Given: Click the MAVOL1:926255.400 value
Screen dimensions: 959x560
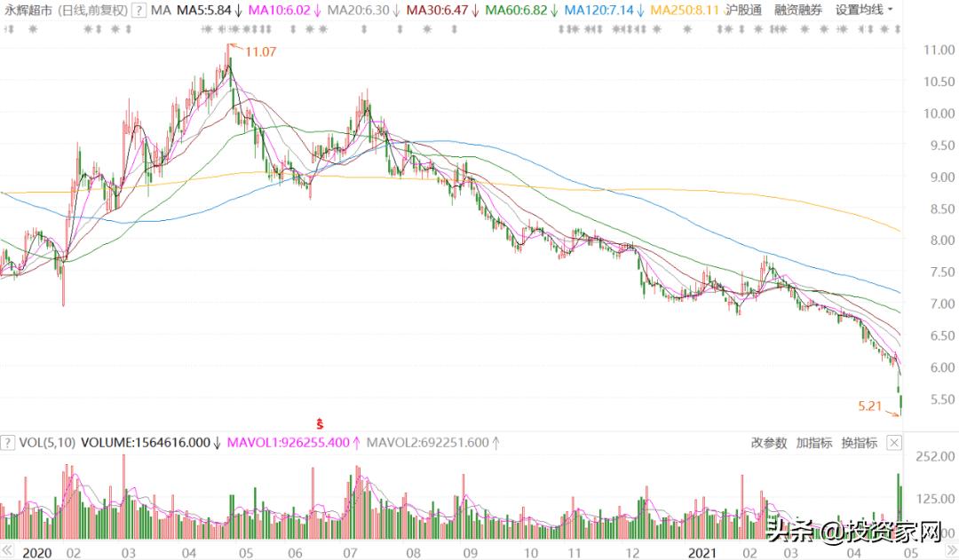Looking at the screenshot, I should [288, 443].
